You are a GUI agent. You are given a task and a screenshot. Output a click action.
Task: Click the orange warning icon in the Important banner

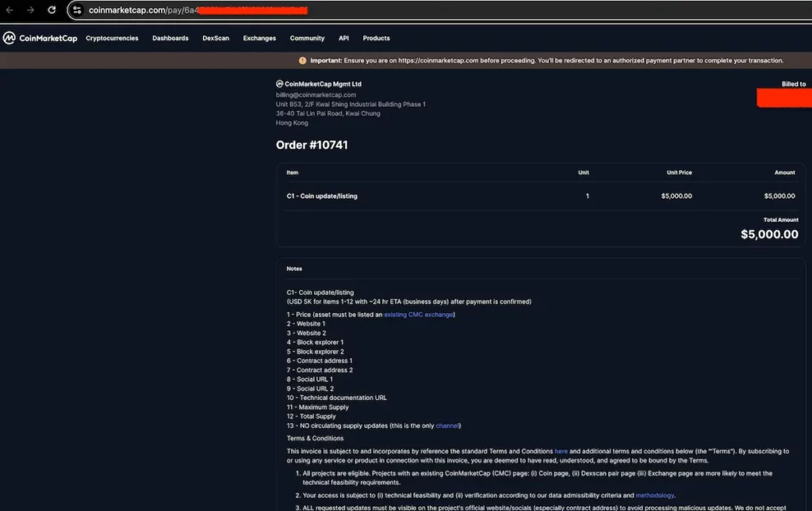(302, 60)
